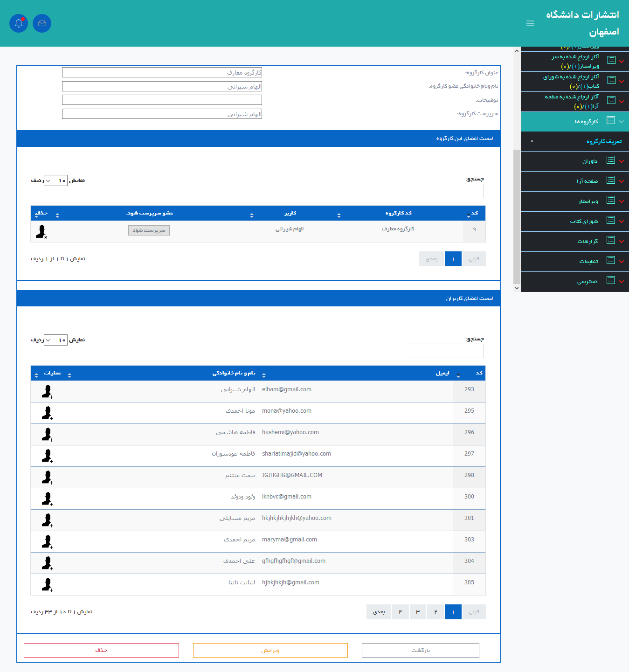Click the notification bell icon
629x672 pixels.
[19, 23]
